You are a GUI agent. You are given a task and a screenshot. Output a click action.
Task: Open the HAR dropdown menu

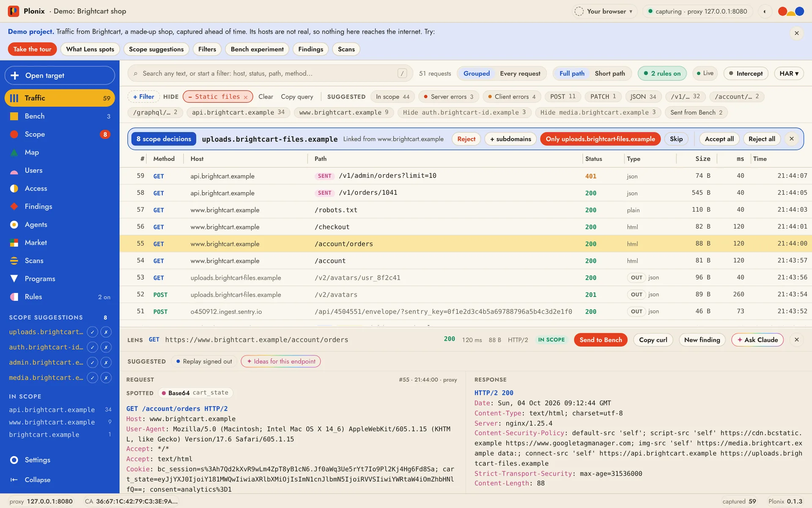(789, 73)
